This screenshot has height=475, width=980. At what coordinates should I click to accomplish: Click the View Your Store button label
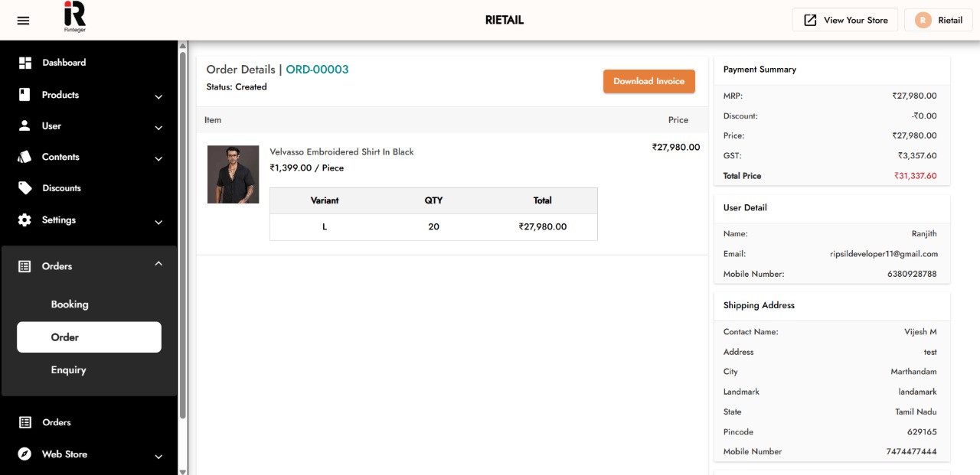856,21
